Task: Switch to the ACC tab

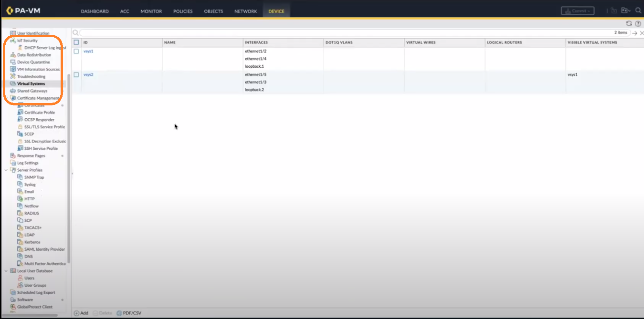Action: coord(125,11)
